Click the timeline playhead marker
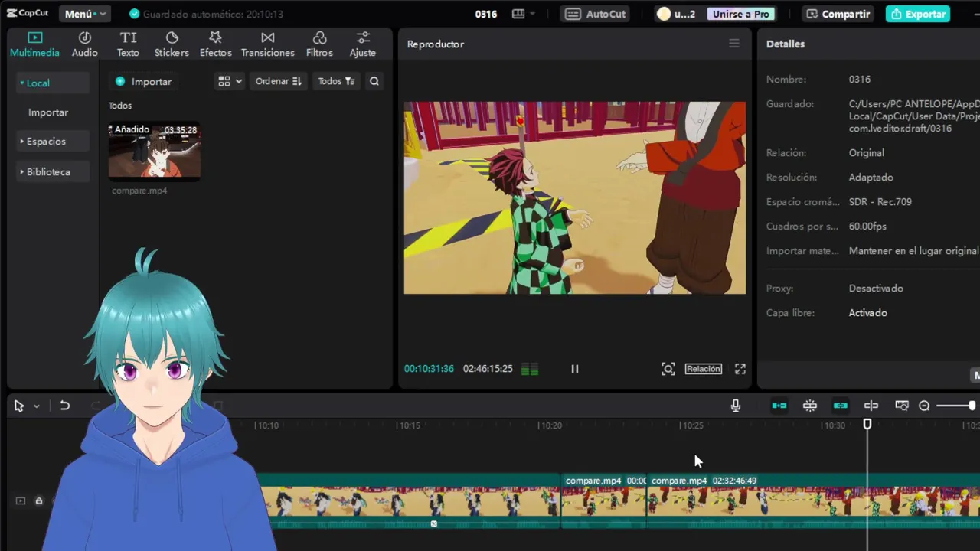Image resolution: width=980 pixels, height=551 pixels. click(x=867, y=424)
